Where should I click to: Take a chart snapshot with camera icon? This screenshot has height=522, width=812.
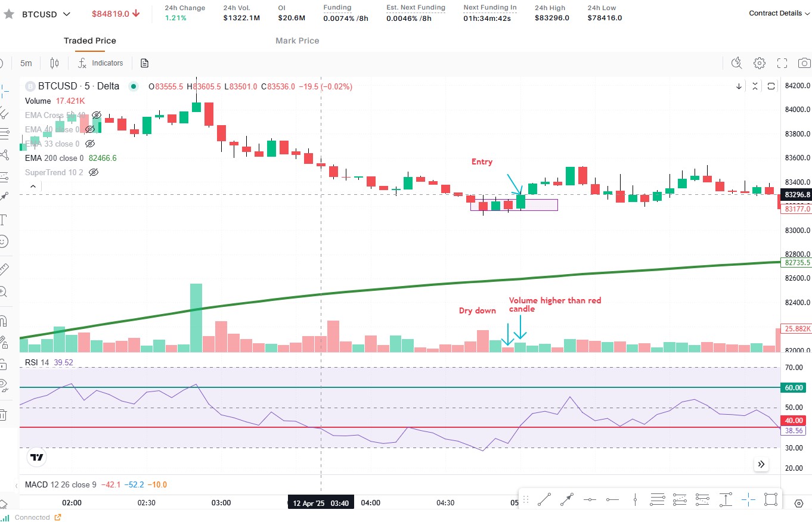pyautogui.click(x=804, y=63)
